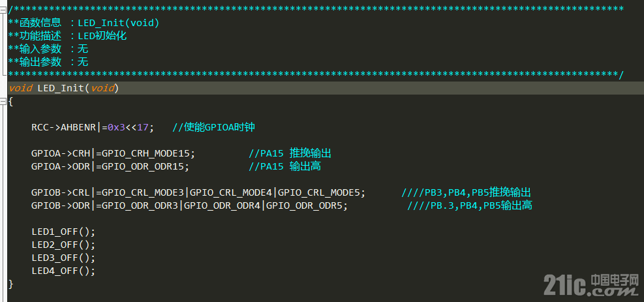644x302 pixels.
Task: Click GPIO_ODR_ODR5 identifier
Action: pyautogui.click(x=304, y=205)
